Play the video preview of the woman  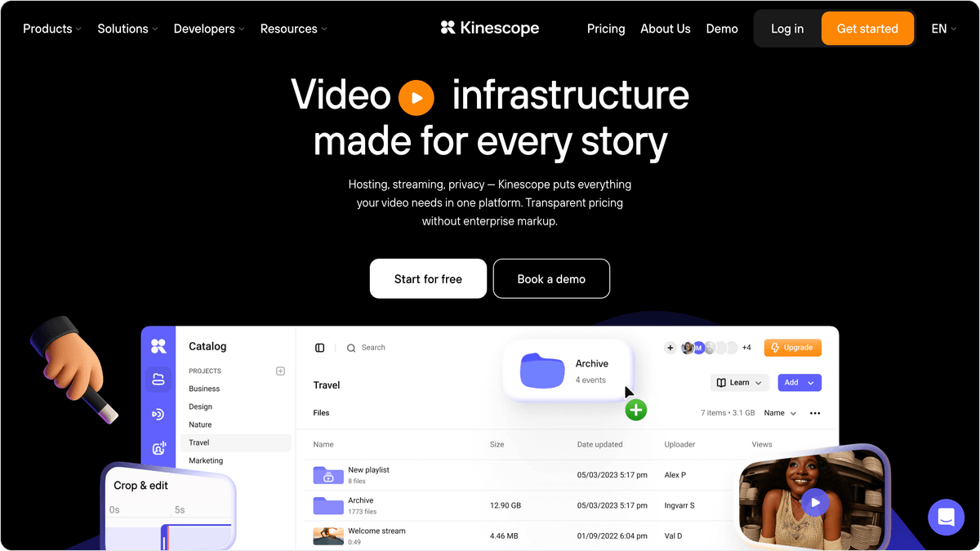(814, 502)
